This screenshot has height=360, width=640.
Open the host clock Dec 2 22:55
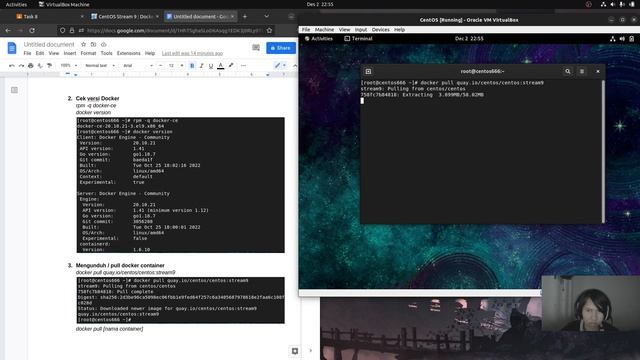(x=320, y=4)
